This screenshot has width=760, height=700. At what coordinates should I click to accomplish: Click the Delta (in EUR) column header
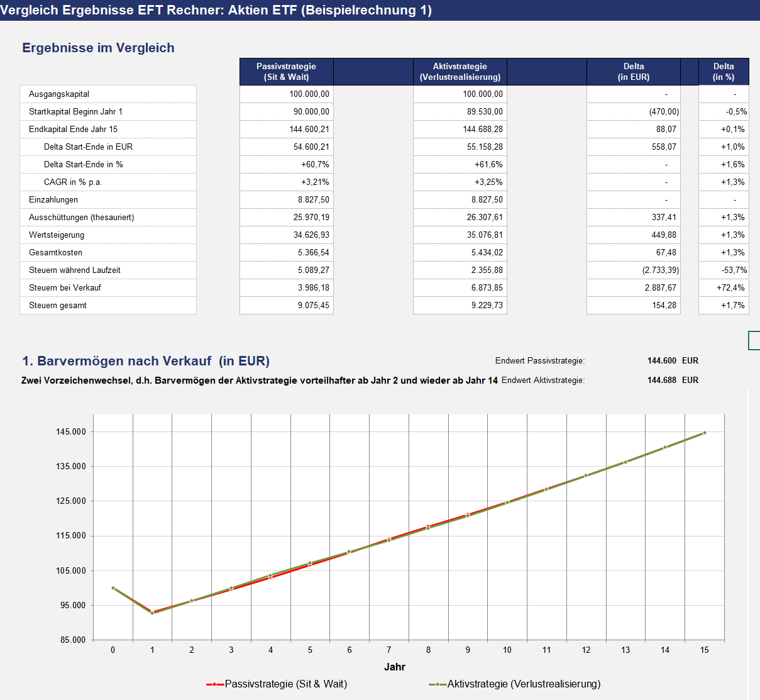(633, 71)
